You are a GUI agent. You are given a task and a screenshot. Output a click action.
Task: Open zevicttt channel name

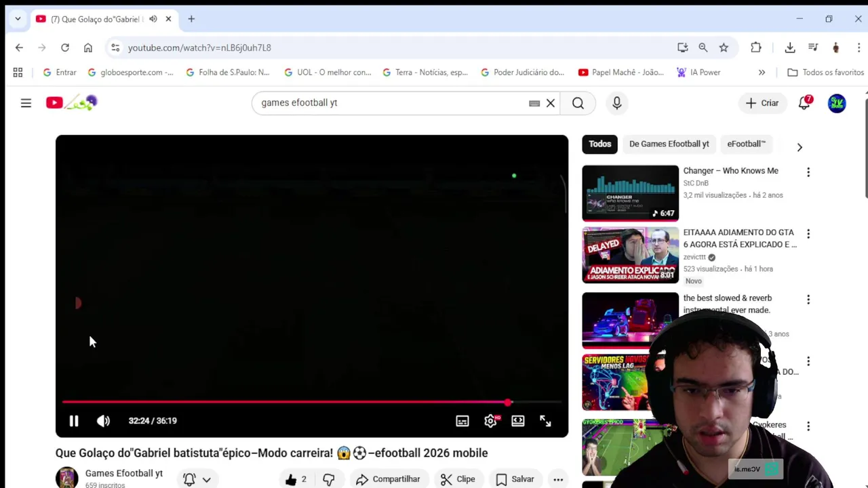pos(694,257)
